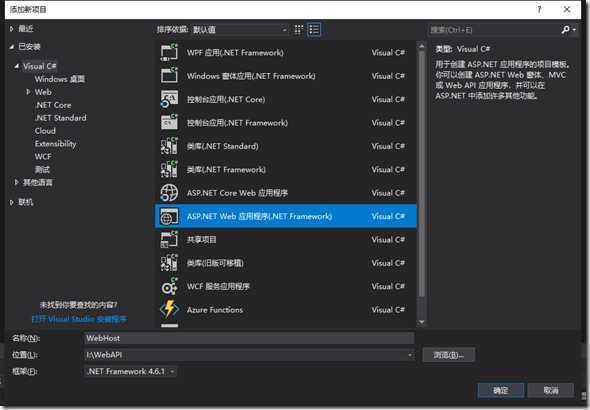Viewport: 590px width, 410px height.
Task: Select WCF 服务应用程序 template name
Action: point(218,286)
